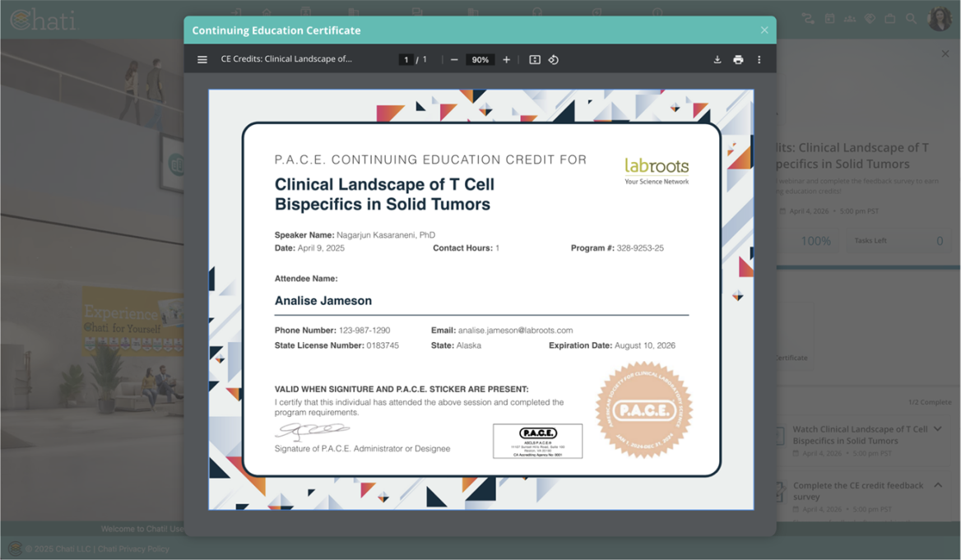Click the speaker name Nagarjun Kasaraneni, PhD

tap(386, 234)
